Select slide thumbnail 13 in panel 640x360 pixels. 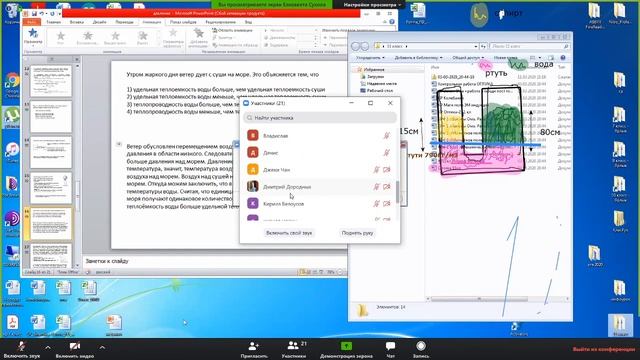[51, 117]
